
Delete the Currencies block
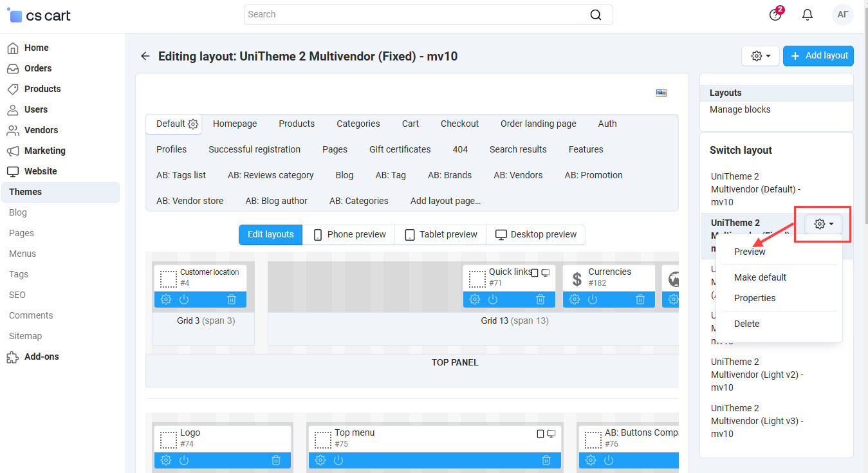pos(640,299)
